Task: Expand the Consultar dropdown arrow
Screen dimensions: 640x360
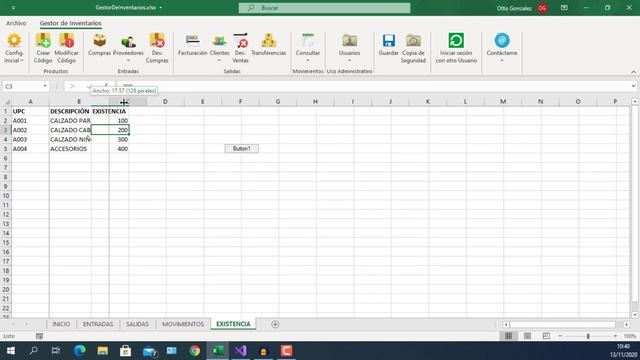Action: click(308, 60)
